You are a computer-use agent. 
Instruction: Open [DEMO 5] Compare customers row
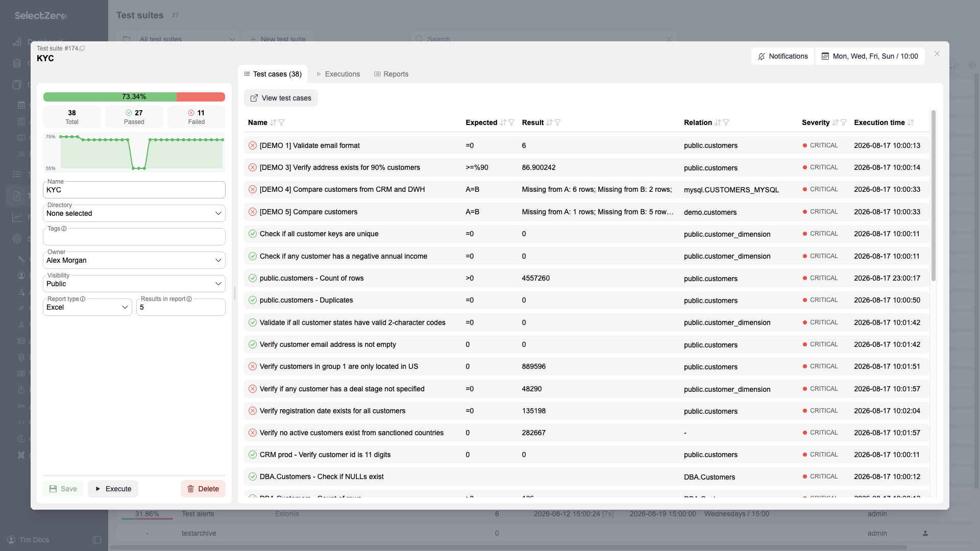point(586,212)
